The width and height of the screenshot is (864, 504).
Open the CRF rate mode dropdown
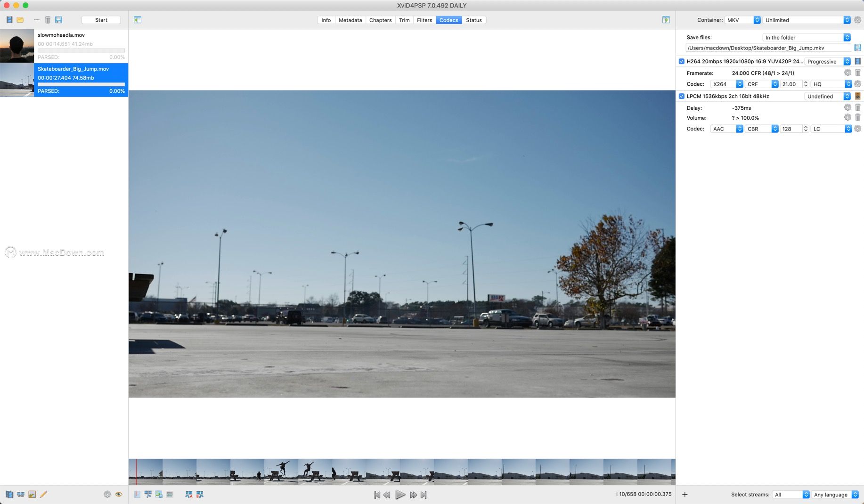(762, 84)
